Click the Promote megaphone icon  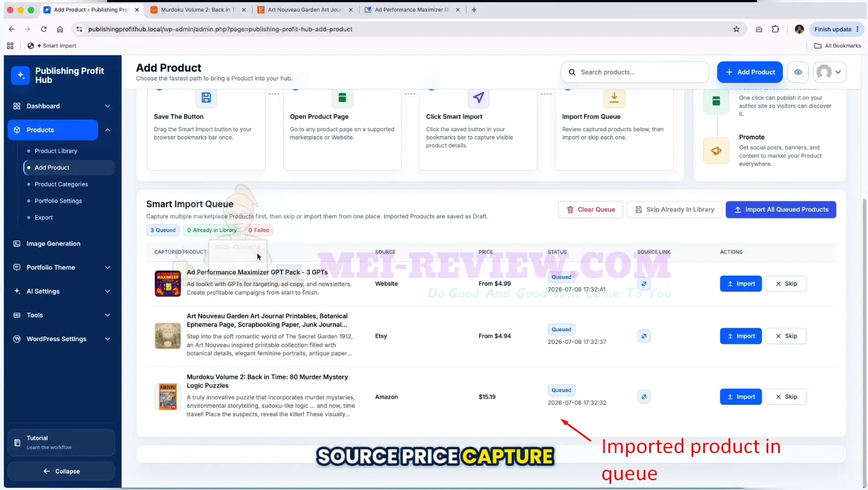pyautogui.click(x=716, y=151)
